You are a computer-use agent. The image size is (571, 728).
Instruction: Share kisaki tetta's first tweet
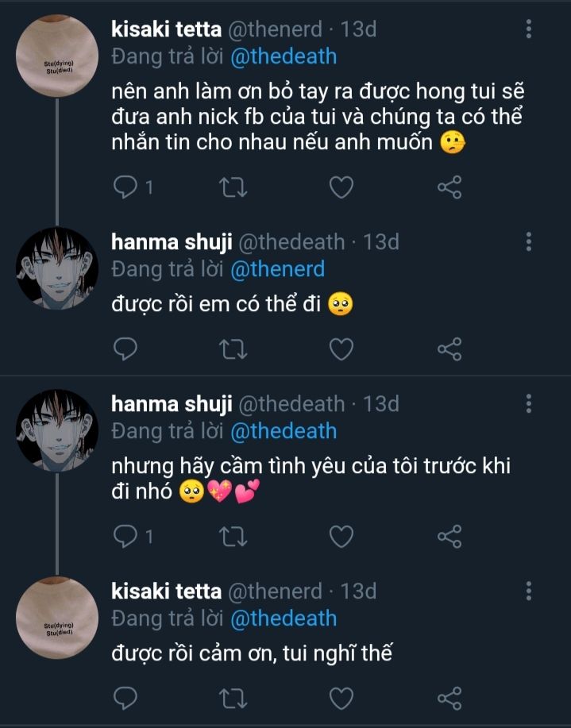pos(449,187)
